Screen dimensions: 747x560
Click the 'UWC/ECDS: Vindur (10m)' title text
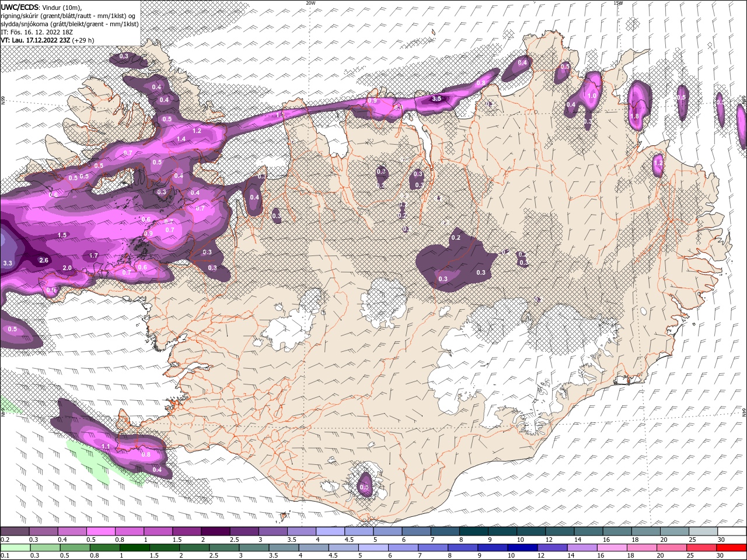tap(41, 7)
